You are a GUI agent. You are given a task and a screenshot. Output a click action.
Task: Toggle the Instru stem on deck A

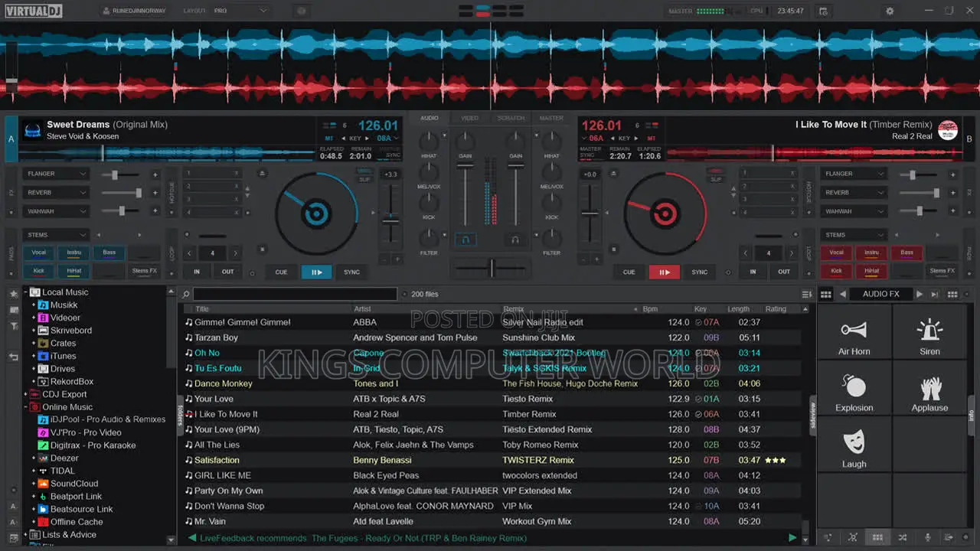[74, 253]
